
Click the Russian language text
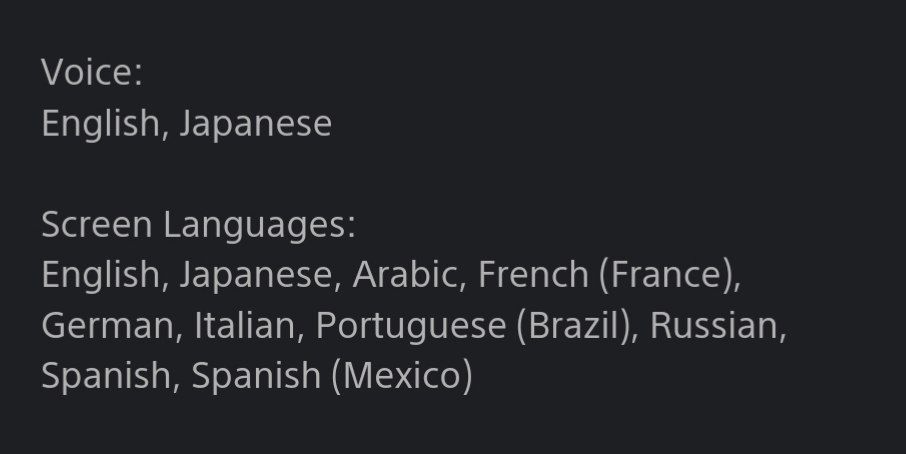pyautogui.click(x=714, y=325)
